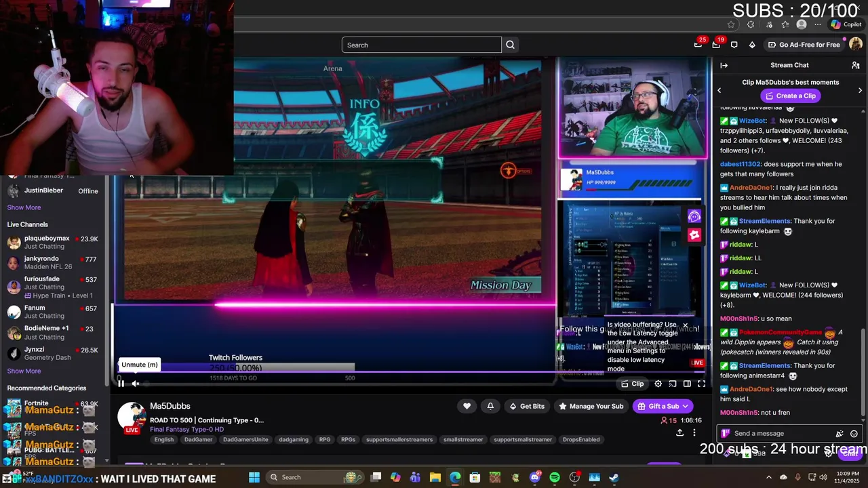Click the RPG tag
Screen dimensions: 868x488
325,439
